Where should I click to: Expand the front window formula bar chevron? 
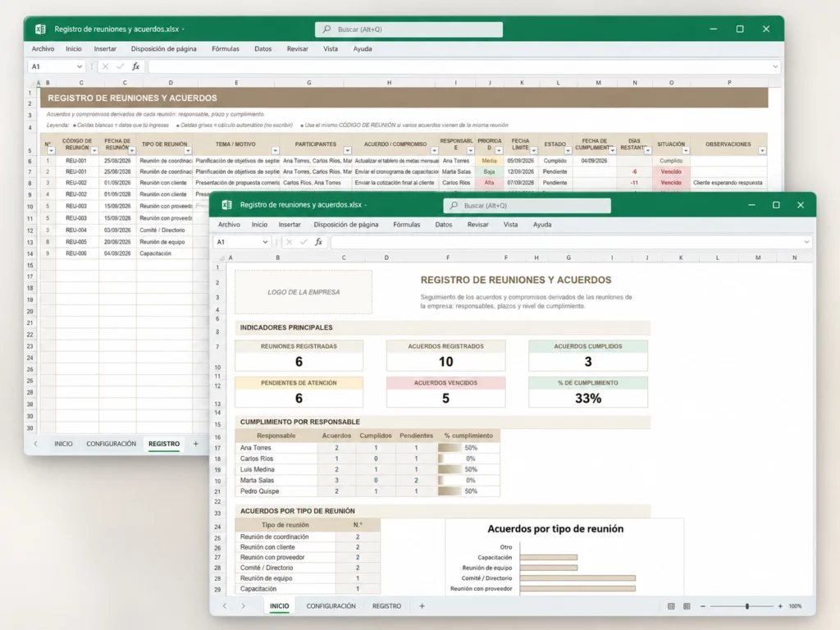pyautogui.click(x=806, y=242)
